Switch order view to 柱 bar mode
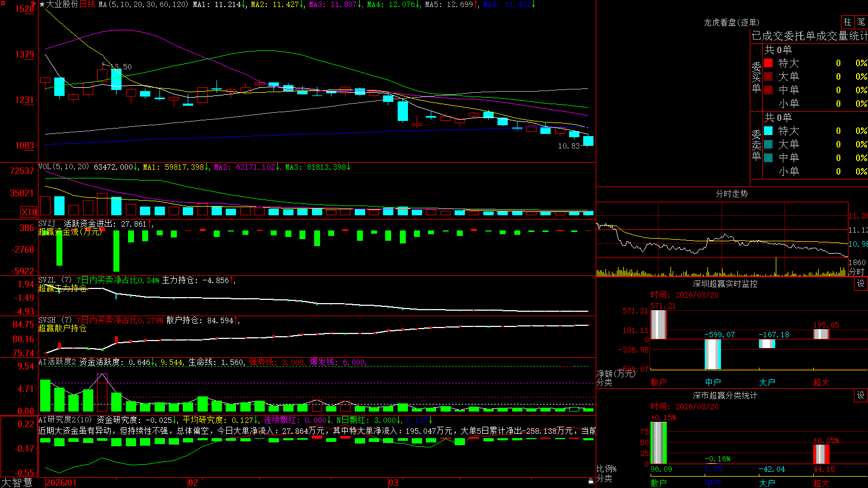Screen dimensions: 868x488 pyautogui.click(x=847, y=22)
